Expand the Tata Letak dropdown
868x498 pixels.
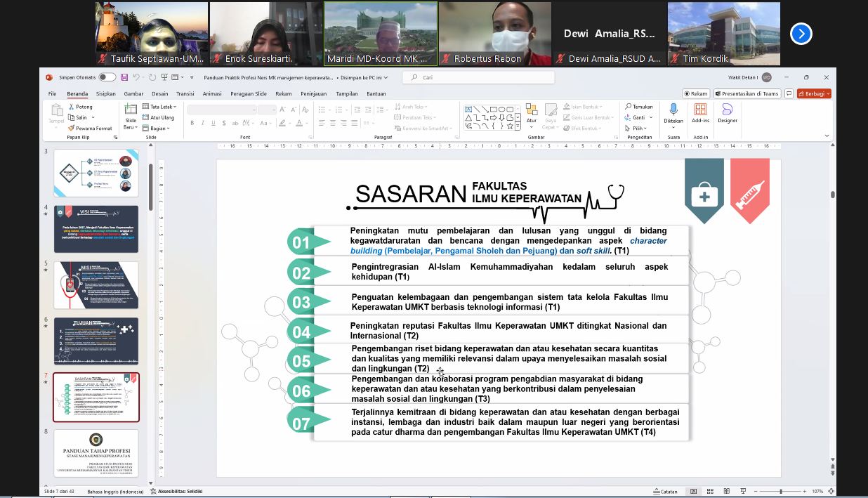pyautogui.click(x=162, y=107)
